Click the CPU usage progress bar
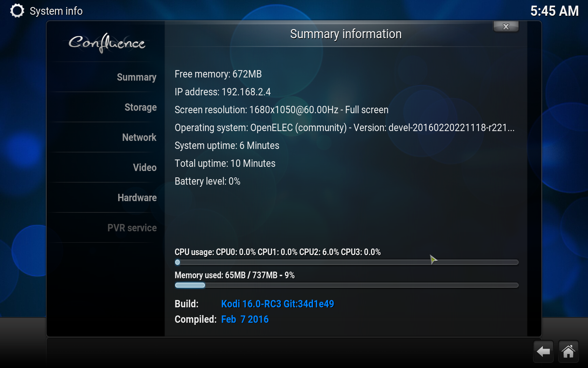Image resolution: width=588 pixels, height=368 pixels. [x=346, y=262]
